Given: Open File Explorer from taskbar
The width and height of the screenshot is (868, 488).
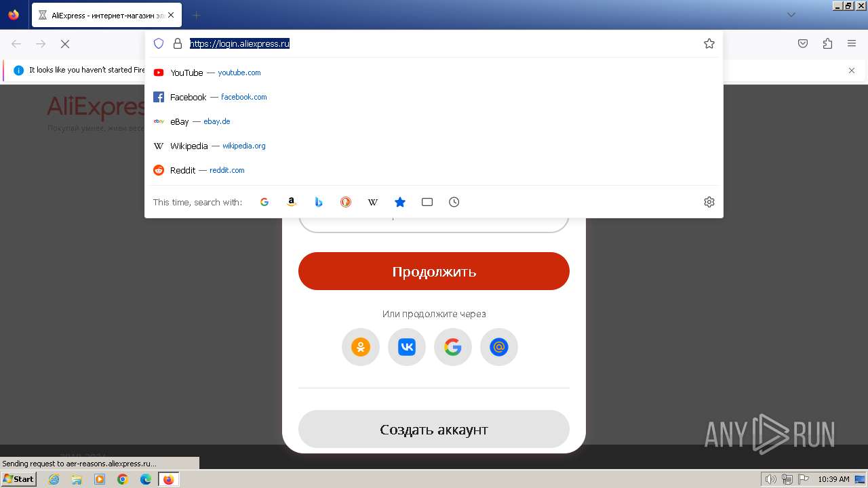Looking at the screenshot, I should click(x=77, y=479).
